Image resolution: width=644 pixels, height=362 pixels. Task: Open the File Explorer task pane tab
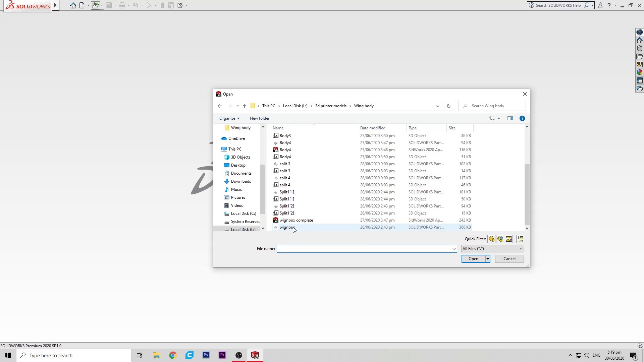tap(640, 56)
